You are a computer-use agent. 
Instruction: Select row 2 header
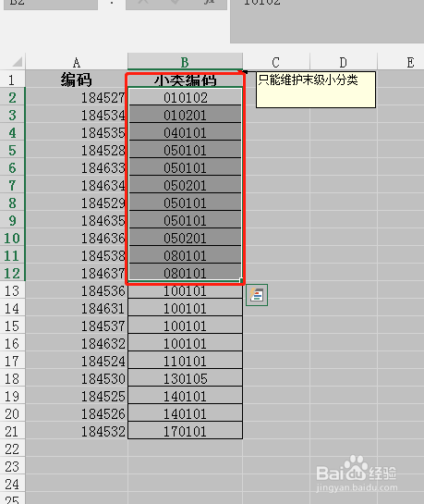(x=12, y=97)
